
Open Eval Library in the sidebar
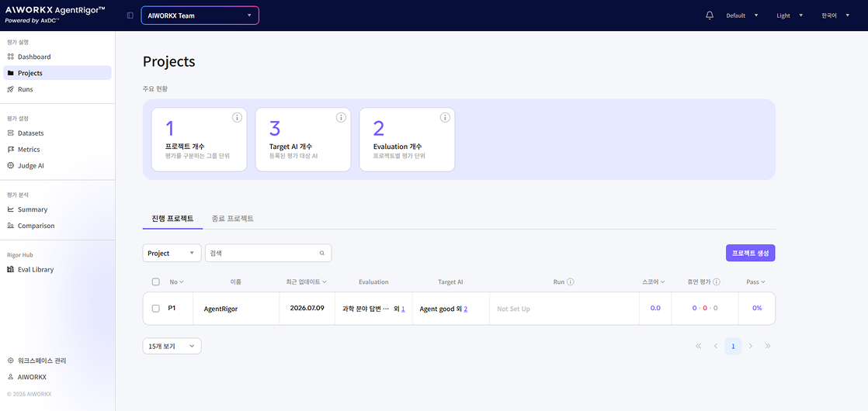(36, 270)
